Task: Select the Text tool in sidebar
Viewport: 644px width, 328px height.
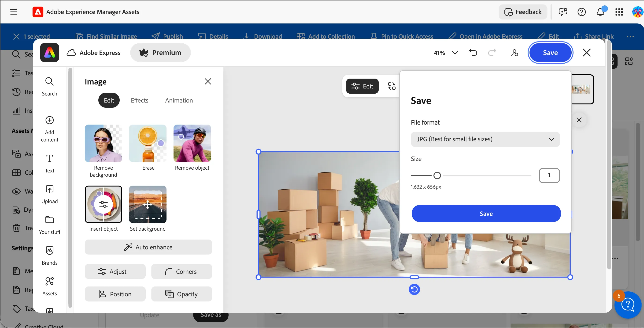Action: [x=49, y=164]
